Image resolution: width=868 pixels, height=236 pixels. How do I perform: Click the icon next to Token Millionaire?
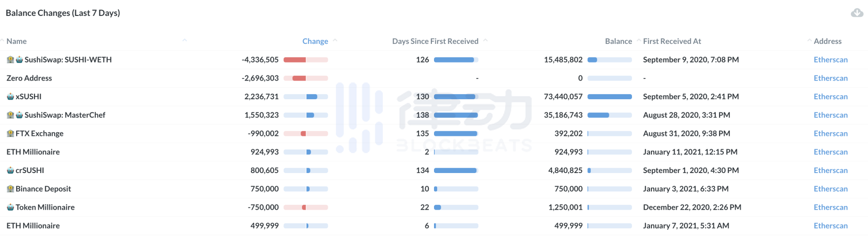coord(10,207)
